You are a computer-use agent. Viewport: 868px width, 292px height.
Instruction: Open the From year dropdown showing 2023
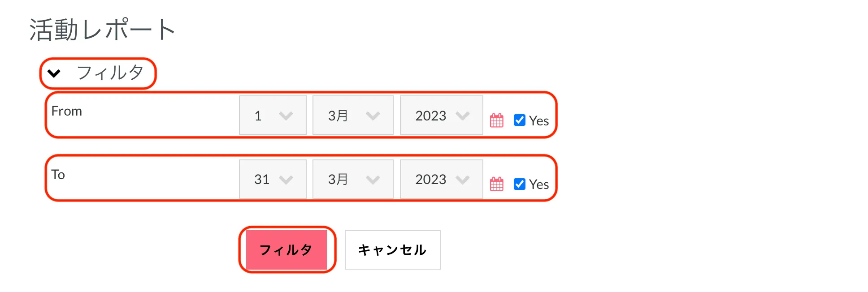(x=441, y=116)
